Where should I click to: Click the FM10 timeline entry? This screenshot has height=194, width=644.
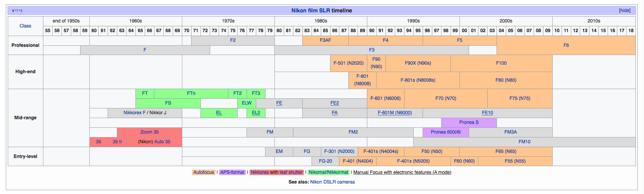click(x=524, y=142)
